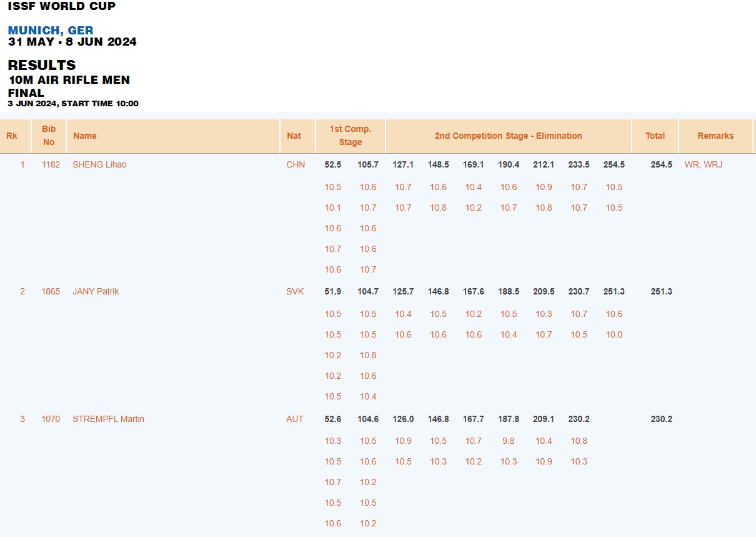Open SHENG Lihao athlete name
The image size is (756, 537).
pos(99,164)
